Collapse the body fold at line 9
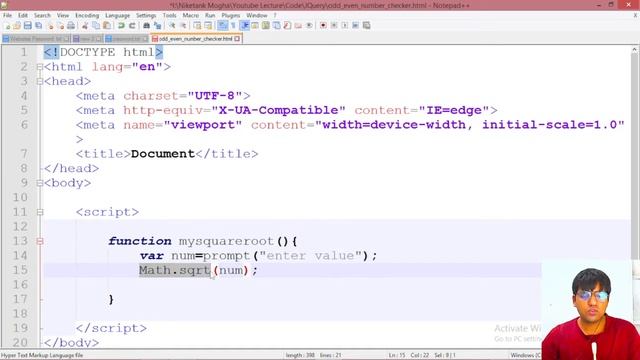The width and height of the screenshot is (640, 360). coord(40,183)
